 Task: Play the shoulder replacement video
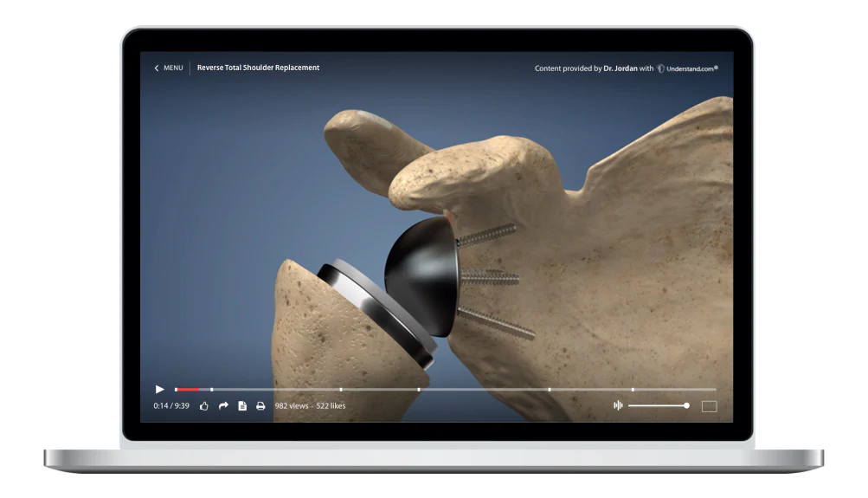pyautogui.click(x=160, y=390)
